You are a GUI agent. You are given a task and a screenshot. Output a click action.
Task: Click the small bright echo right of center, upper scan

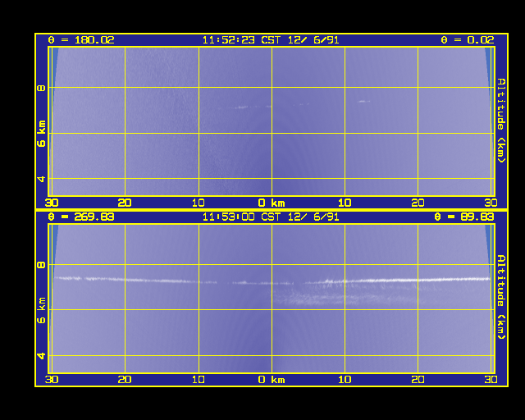coord(363,101)
